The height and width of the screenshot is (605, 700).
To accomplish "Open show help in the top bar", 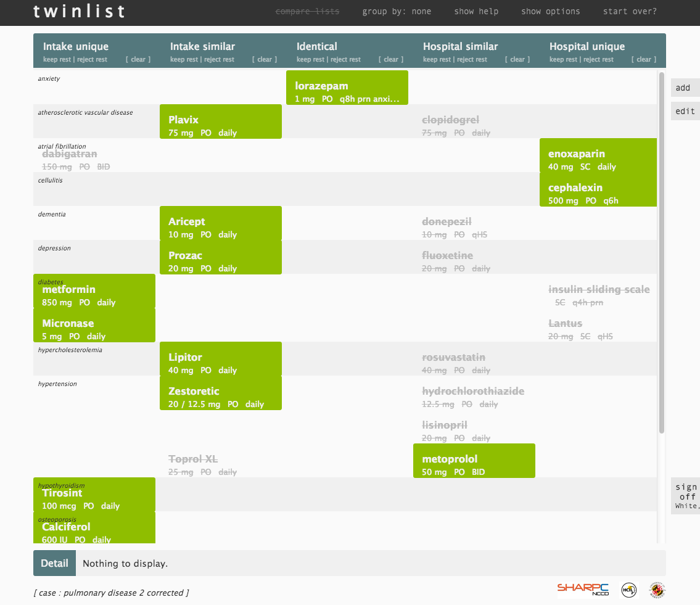I will (476, 12).
